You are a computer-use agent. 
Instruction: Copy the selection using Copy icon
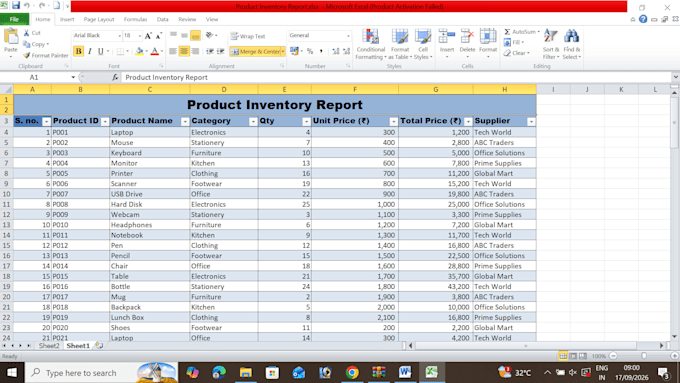tap(36, 44)
